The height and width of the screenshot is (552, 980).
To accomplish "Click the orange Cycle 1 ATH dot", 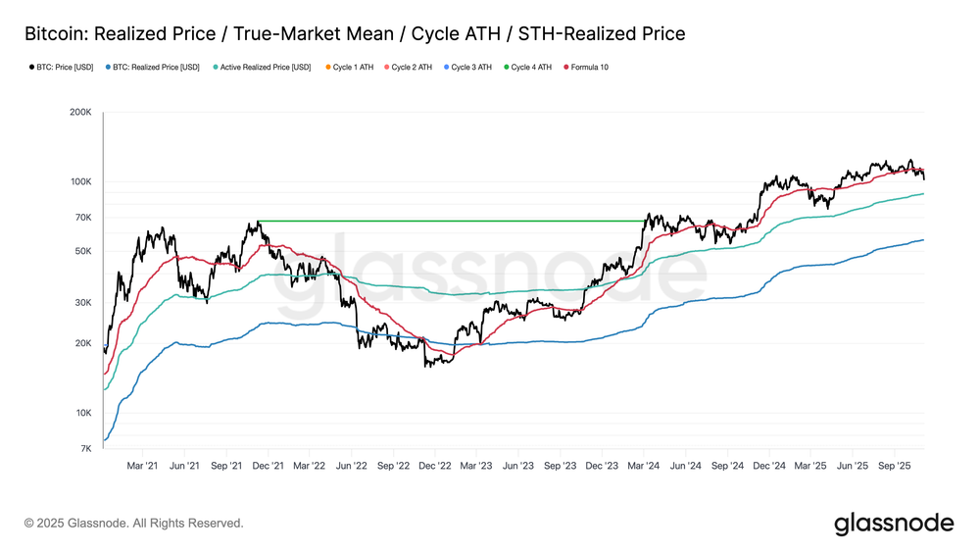I will (327, 68).
